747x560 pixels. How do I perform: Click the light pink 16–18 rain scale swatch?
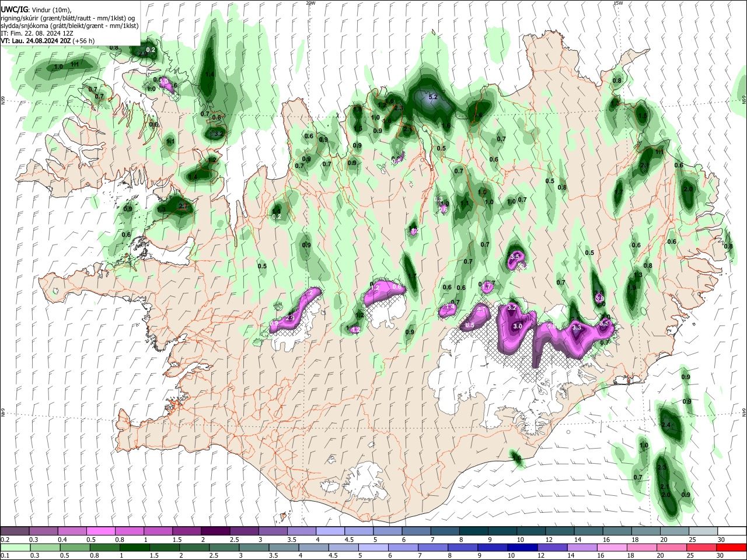613,548
